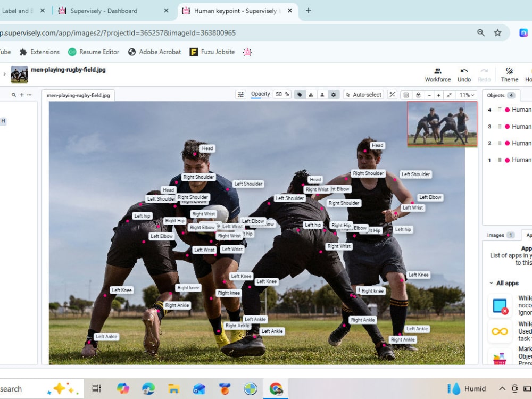The height and width of the screenshot is (399, 532).
Task: Enable the Auto-select tool
Action: 363,95
